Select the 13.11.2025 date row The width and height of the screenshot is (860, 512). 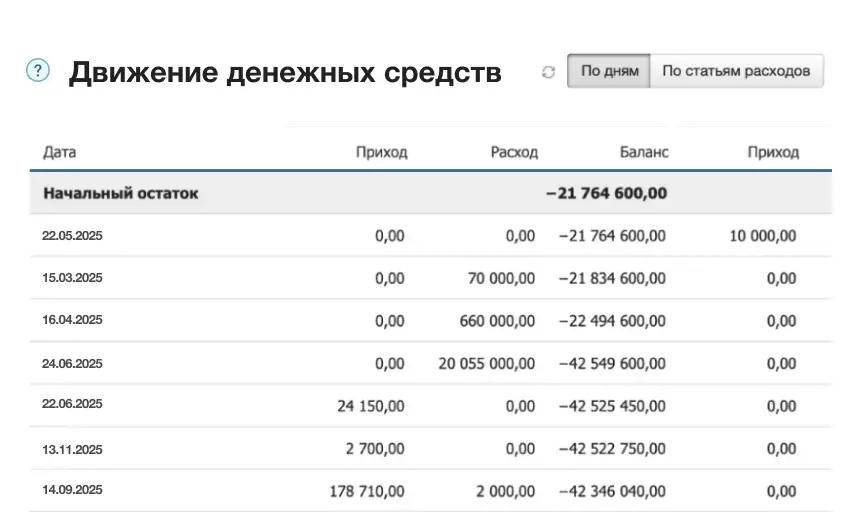pos(431,448)
